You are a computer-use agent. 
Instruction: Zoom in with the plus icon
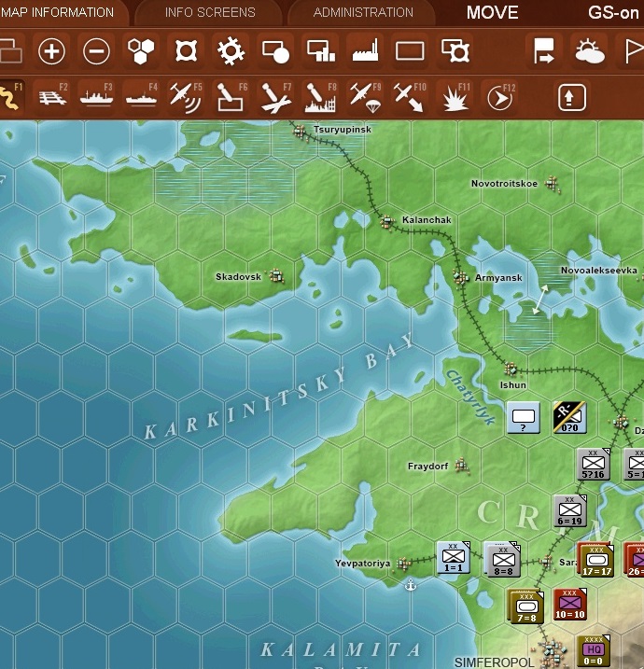click(x=51, y=51)
